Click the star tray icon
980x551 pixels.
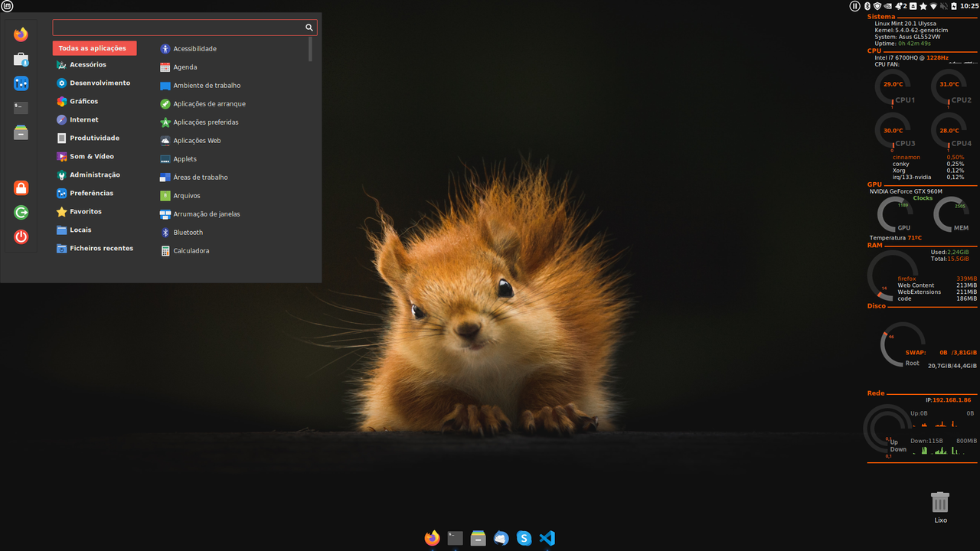[x=923, y=6]
